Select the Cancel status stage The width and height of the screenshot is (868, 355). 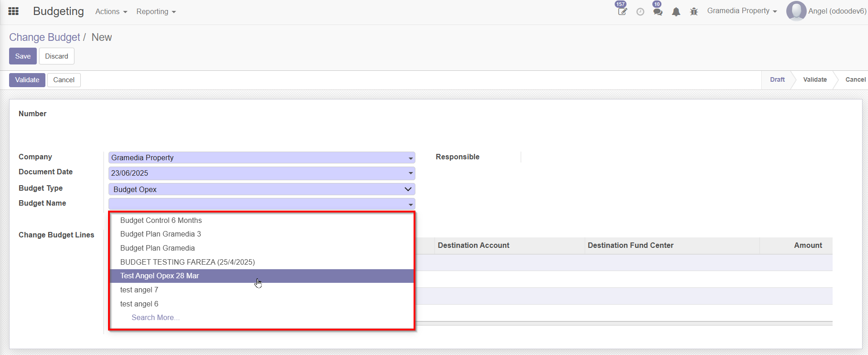click(x=855, y=79)
